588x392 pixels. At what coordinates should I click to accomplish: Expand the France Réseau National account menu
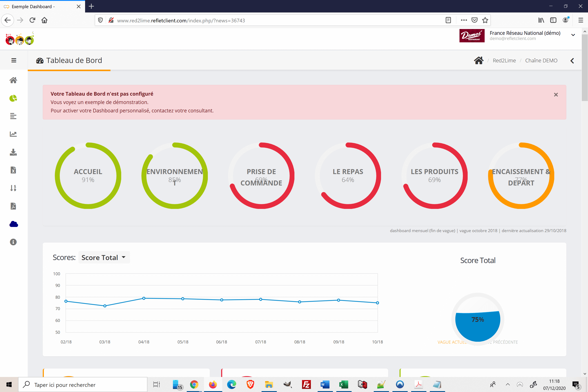[573, 35]
